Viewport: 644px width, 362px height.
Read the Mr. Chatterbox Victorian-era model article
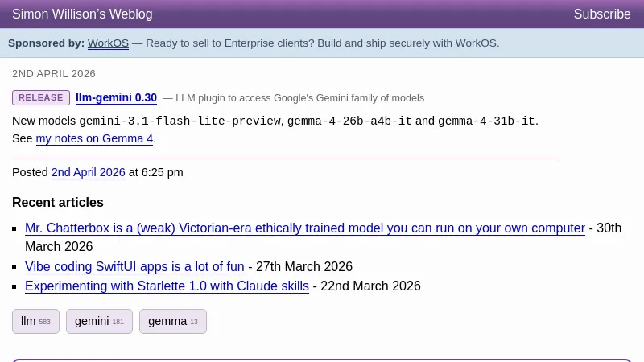click(304, 228)
